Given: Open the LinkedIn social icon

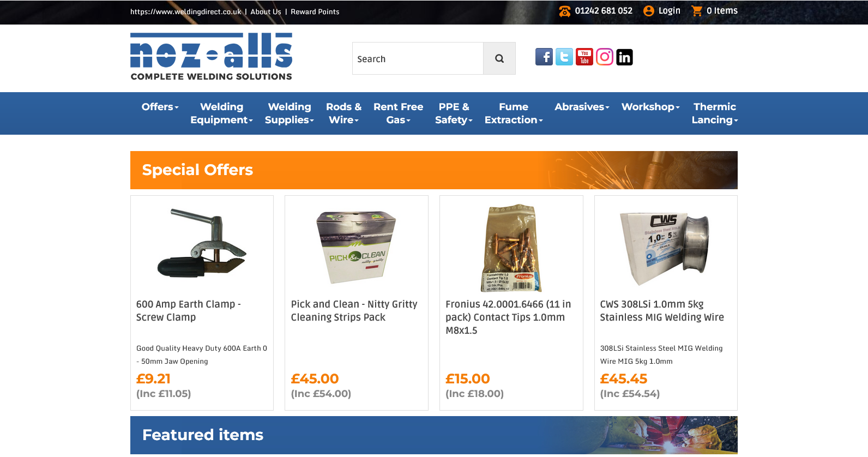Looking at the screenshot, I should pyautogui.click(x=625, y=57).
